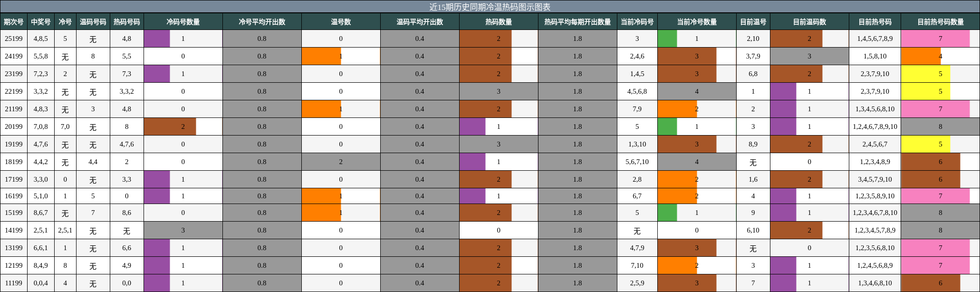Select period number 16199
This screenshot has width=980, height=292.
point(14,196)
